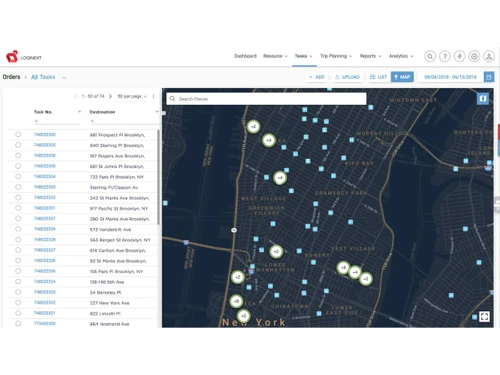This screenshot has height=375, width=500.
Task: Select radio for 940 Sterling Pl Brooklyn
Action: pyautogui.click(x=18, y=145)
